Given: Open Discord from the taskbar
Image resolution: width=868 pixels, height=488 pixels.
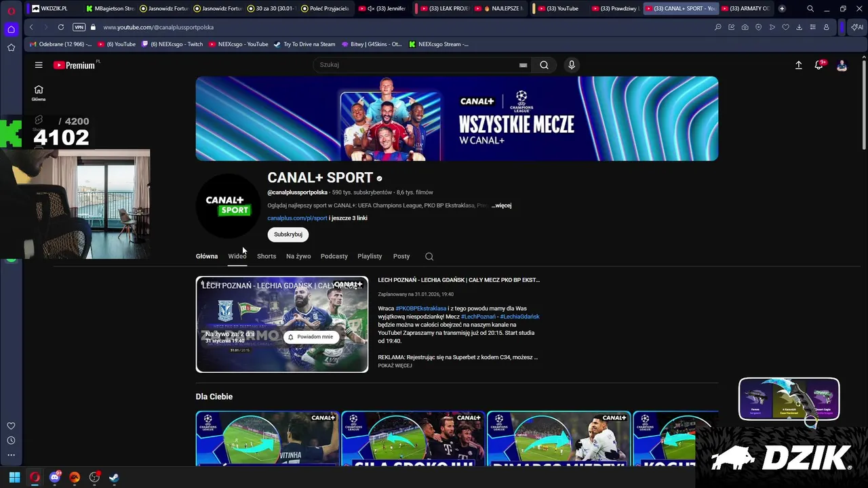Looking at the screenshot, I should (55, 477).
